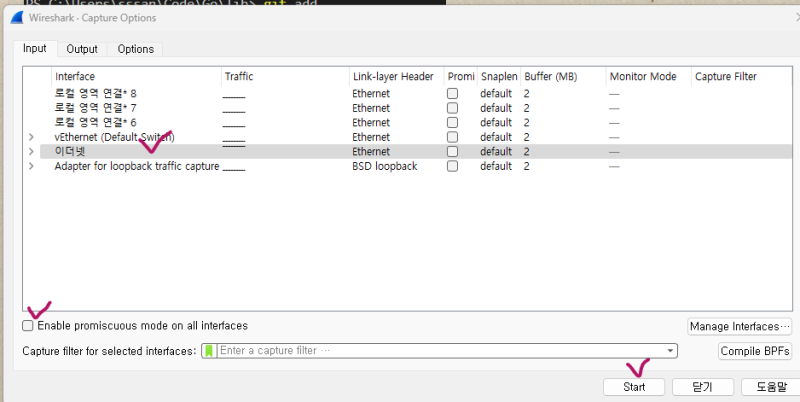
Task: Open the capture filter dropdown arrow
Action: tap(670, 351)
